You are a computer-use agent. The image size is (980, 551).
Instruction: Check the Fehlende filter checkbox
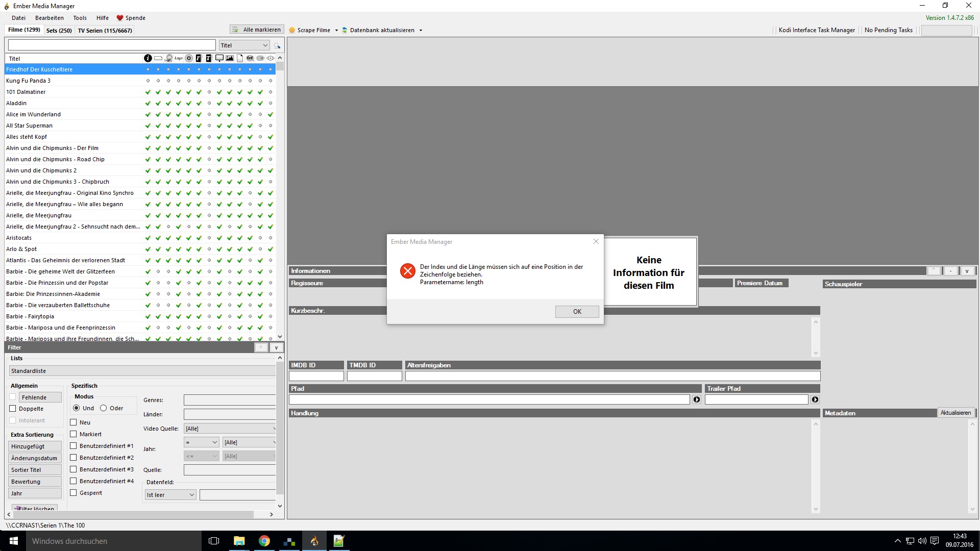coord(13,397)
